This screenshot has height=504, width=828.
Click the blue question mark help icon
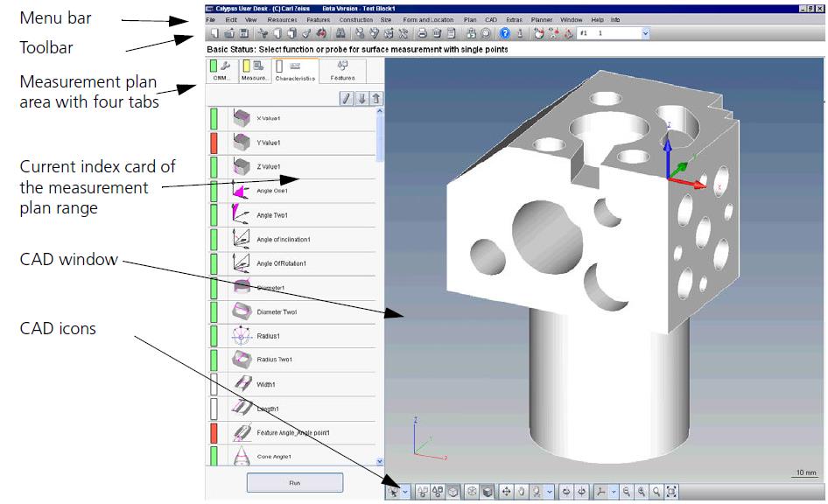pos(505,33)
